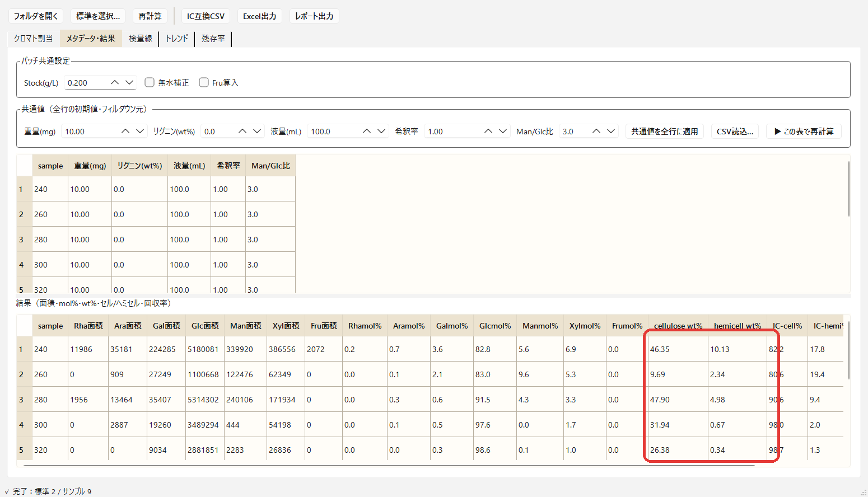Click the Excel出力 button
868x497 pixels.
coord(260,16)
